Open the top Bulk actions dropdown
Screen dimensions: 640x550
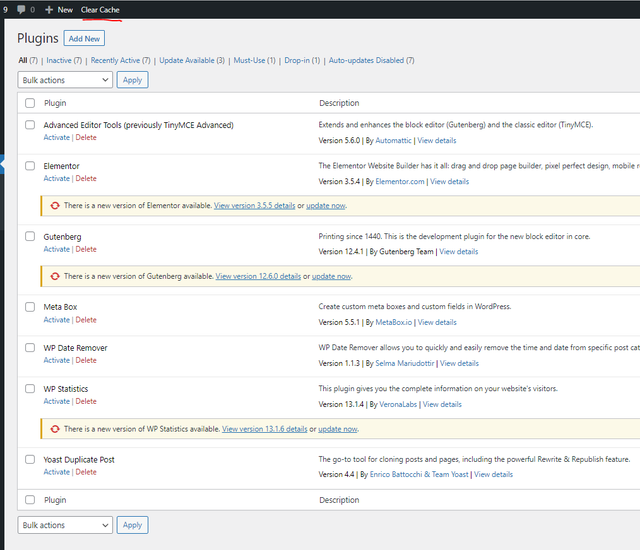pyautogui.click(x=65, y=80)
